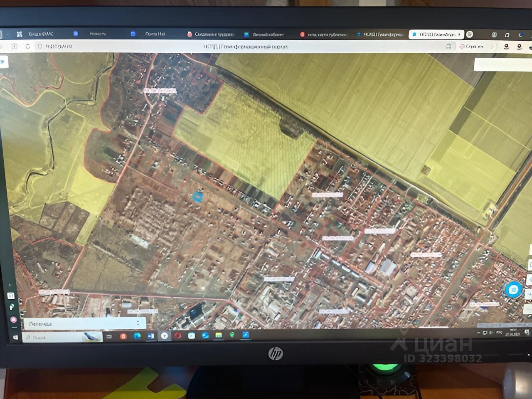Click the Windows Start button

15,337
